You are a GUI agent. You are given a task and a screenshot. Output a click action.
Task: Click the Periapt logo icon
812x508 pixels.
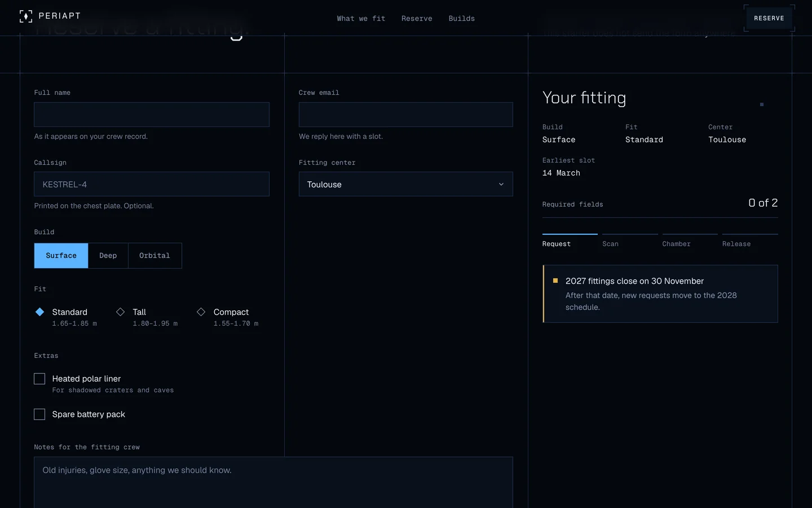point(26,16)
